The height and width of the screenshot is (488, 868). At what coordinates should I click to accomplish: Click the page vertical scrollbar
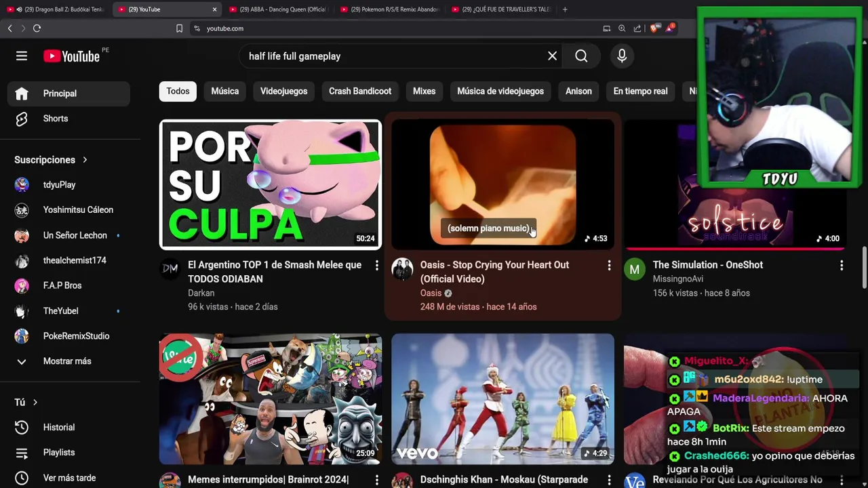pos(864,268)
